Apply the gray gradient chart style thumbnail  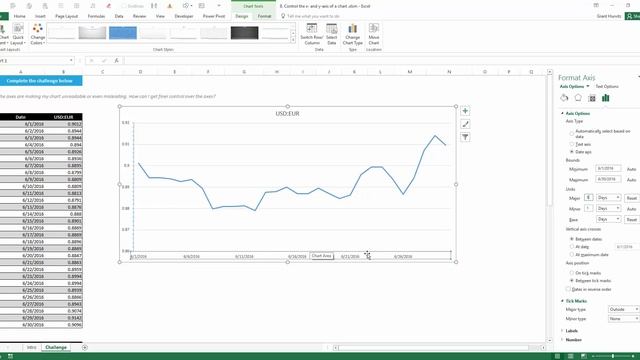click(x=92, y=33)
